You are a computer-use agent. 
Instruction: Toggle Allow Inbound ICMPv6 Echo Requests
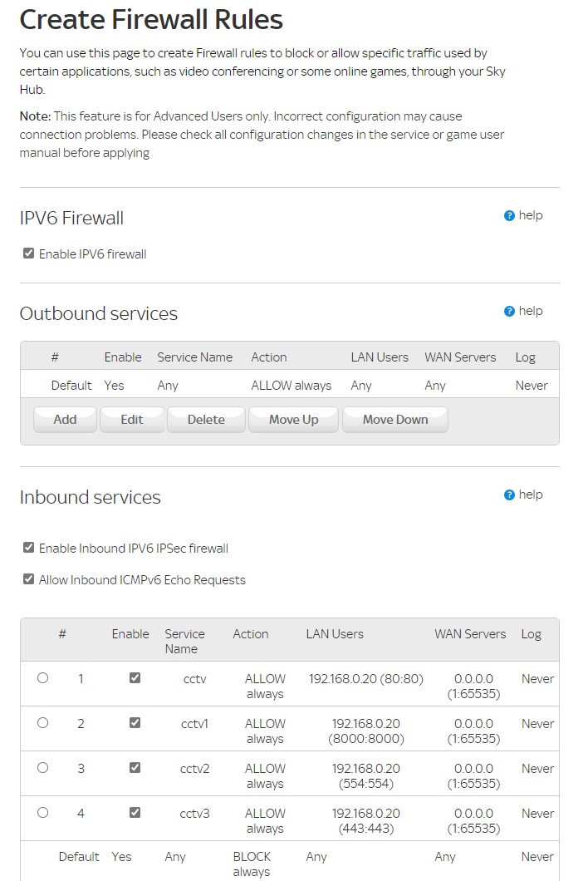pos(29,579)
